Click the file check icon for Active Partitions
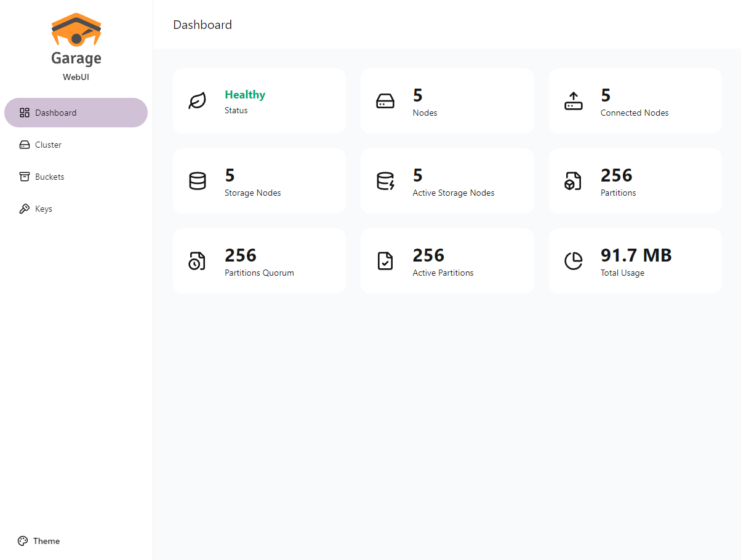 (x=385, y=261)
